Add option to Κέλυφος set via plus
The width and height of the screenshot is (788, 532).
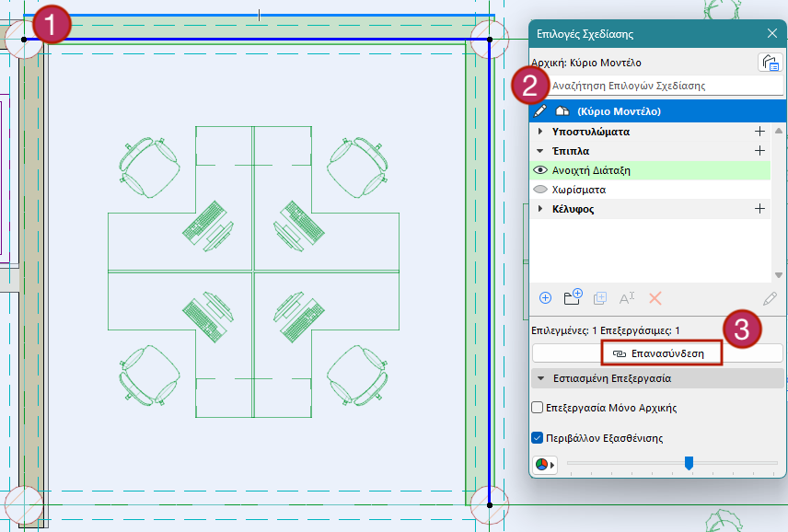pyautogui.click(x=759, y=209)
